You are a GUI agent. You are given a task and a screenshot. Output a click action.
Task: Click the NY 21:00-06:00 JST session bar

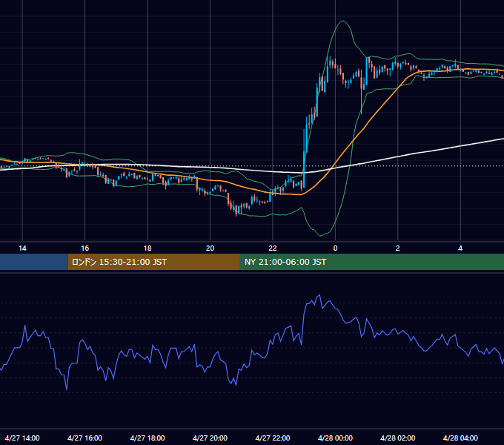pyautogui.click(x=372, y=262)
